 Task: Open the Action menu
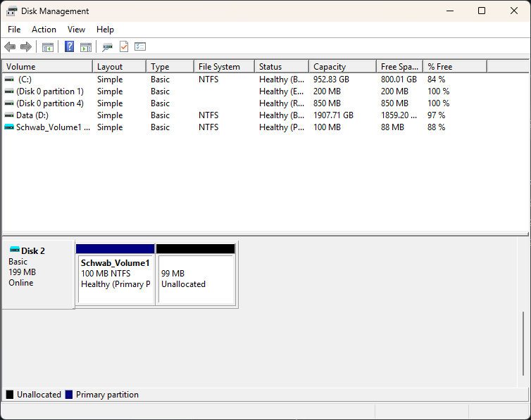[x=44, y=30]
